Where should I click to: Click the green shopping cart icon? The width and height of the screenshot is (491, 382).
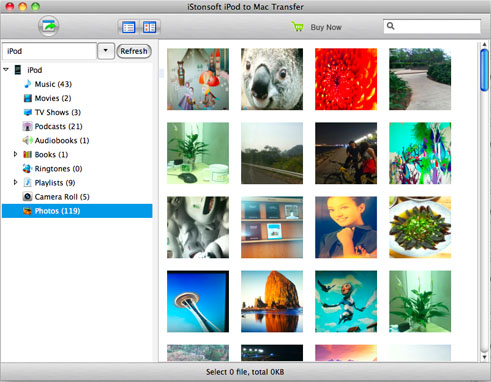pos(297,27)
